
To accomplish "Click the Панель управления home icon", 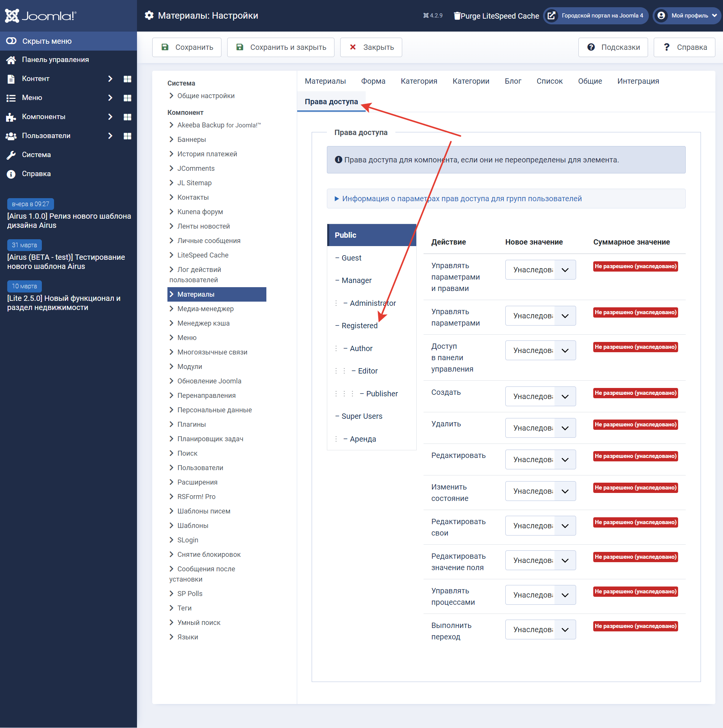I will pyautogui.click(x=11, y=60).
